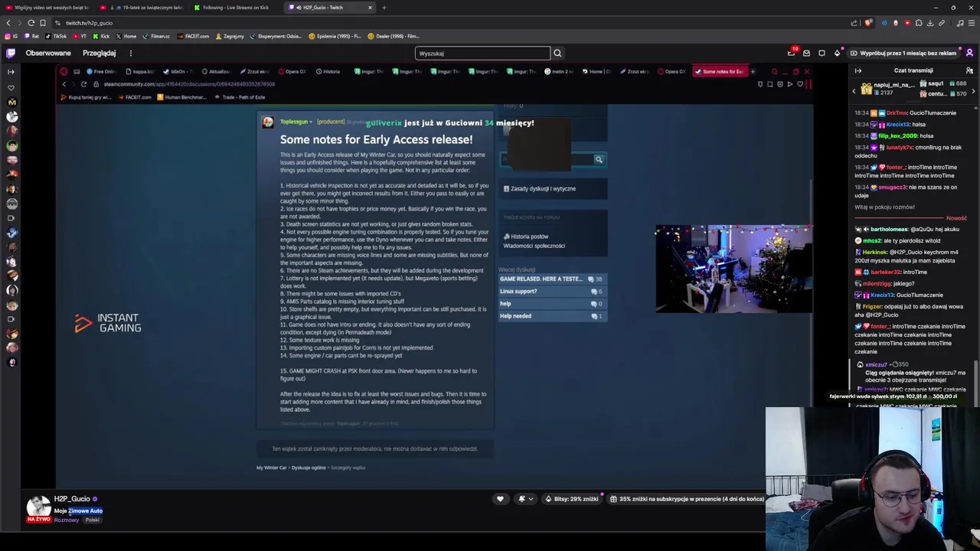Screen dimensions: 980x551
Task: Click the Polski language tag
Action: [92, 520]
